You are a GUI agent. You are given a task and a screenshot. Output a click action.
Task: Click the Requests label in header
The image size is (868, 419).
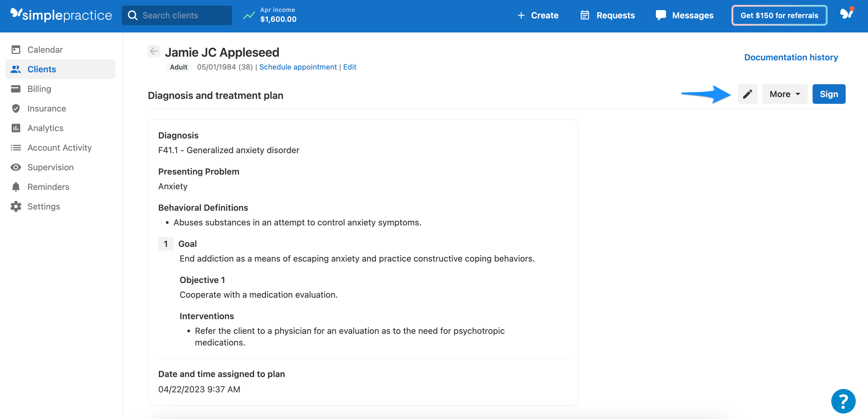[615, 15]
